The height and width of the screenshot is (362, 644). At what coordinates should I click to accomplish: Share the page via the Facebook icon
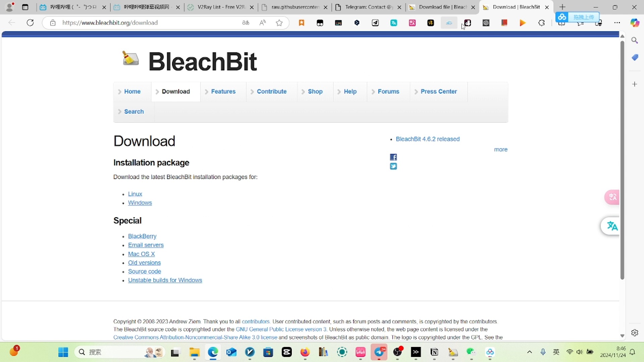(393, 157)
